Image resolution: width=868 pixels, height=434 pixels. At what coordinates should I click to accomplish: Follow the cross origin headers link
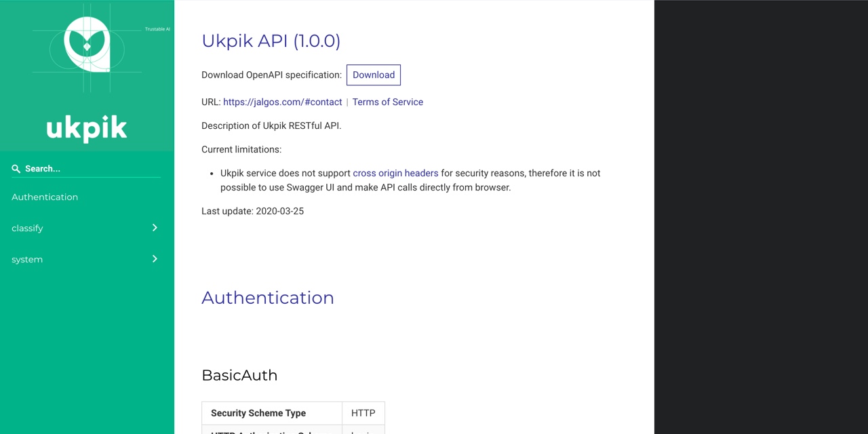click(x=395, y=174)
